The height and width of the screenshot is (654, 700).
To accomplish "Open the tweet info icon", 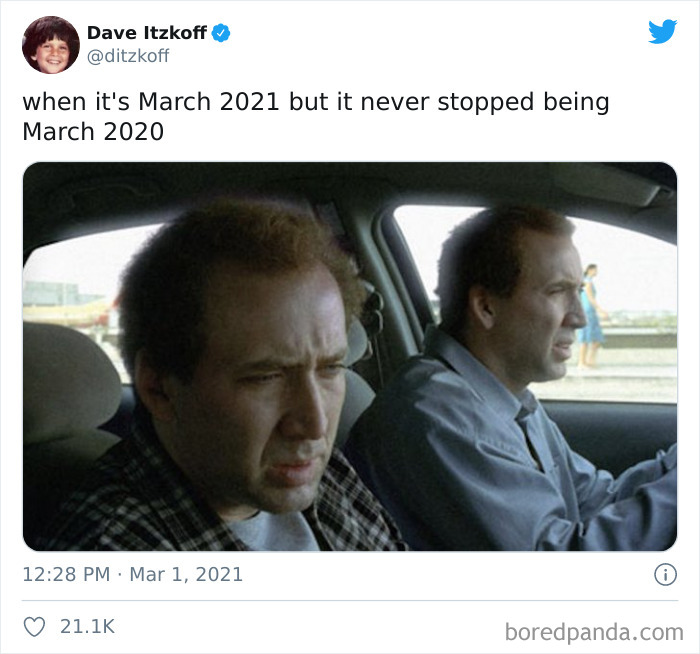I will [665, 575].
